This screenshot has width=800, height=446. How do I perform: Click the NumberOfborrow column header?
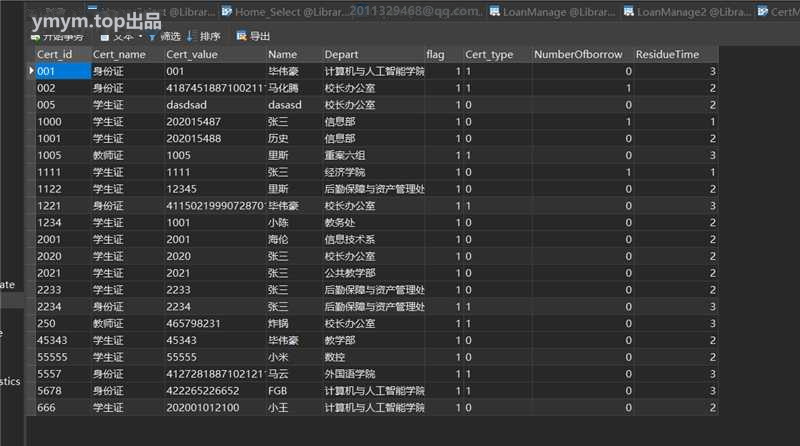(x=578, y=54)
